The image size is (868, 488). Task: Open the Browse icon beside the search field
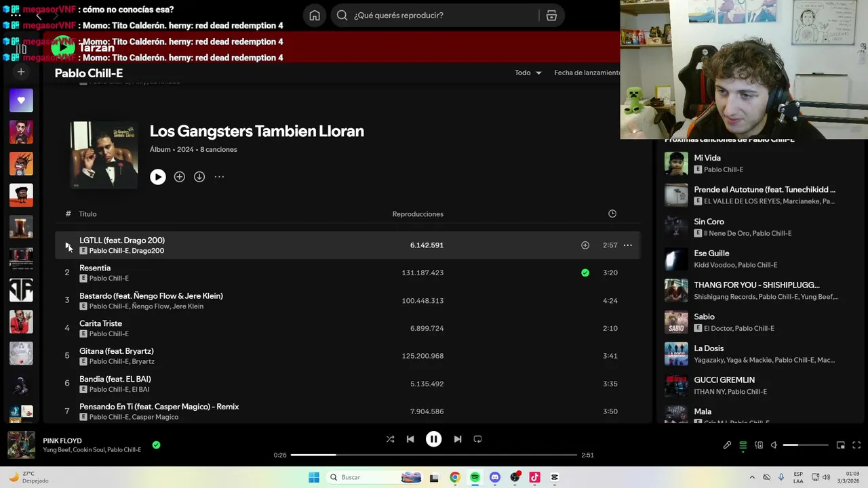(x=551, y=16)
